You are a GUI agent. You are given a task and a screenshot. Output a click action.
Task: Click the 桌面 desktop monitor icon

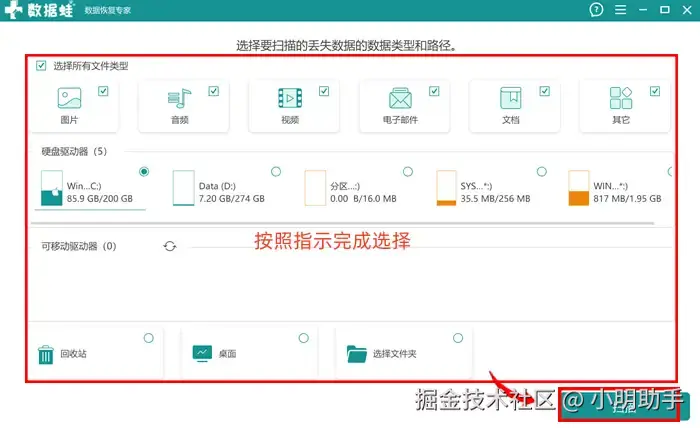point(202,353)
